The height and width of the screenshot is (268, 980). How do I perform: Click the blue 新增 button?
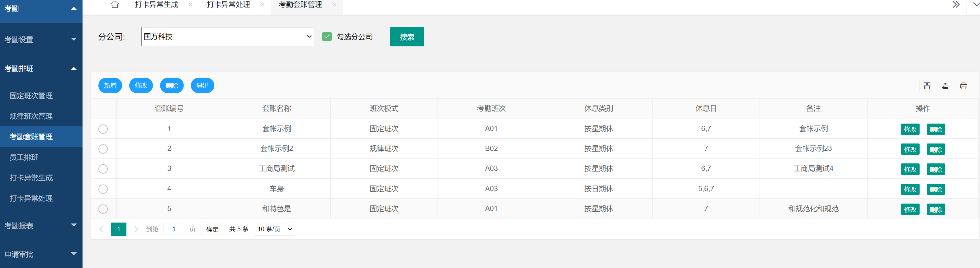[x=110, y=86]
